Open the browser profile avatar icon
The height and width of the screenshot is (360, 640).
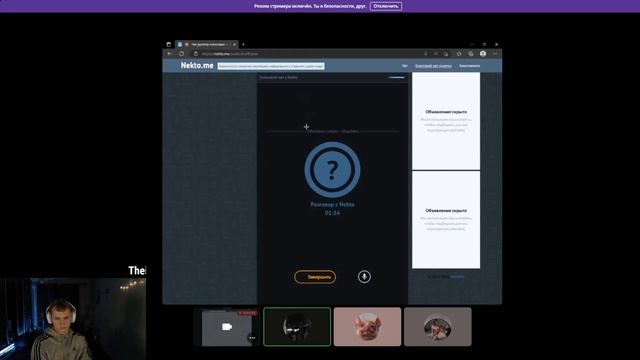pos(483,53)
